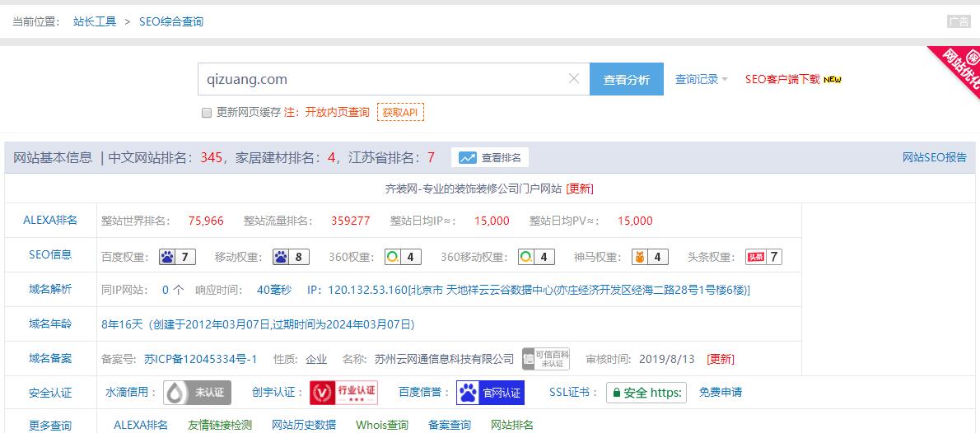Open the SEO综合查询 breadcrumb link
Viewport: 980px width, 433px height.
pos(171,22)
